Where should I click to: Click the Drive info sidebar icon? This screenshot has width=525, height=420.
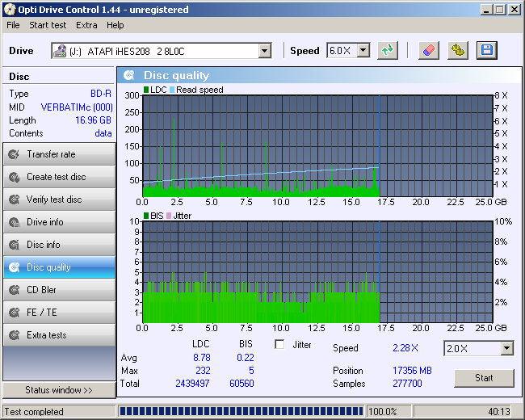[x=14, y=222]
